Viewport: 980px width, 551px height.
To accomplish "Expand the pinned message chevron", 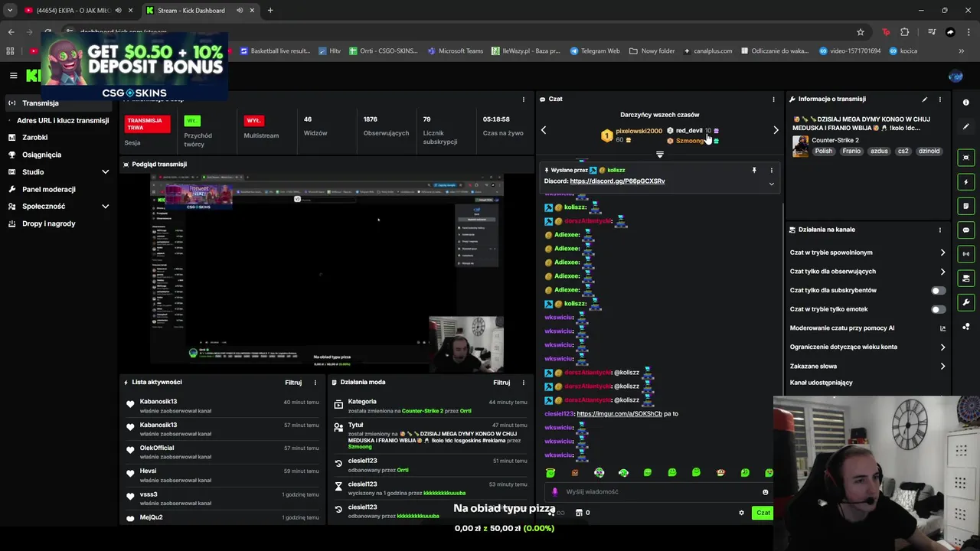I will pyautogui.click(x=772, y=184).
